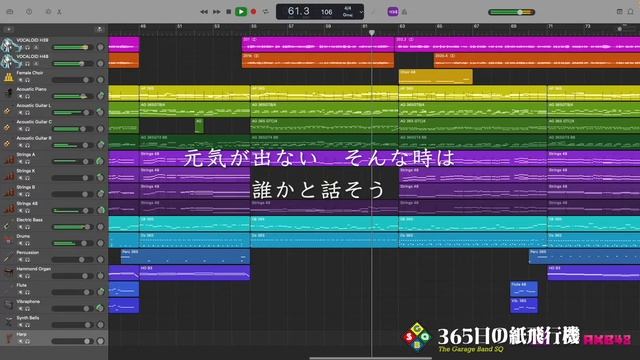The width and height of the screenshot is (640, 360).
Task: Turn the Vibraphone pan knob
Action: point(100,308)
